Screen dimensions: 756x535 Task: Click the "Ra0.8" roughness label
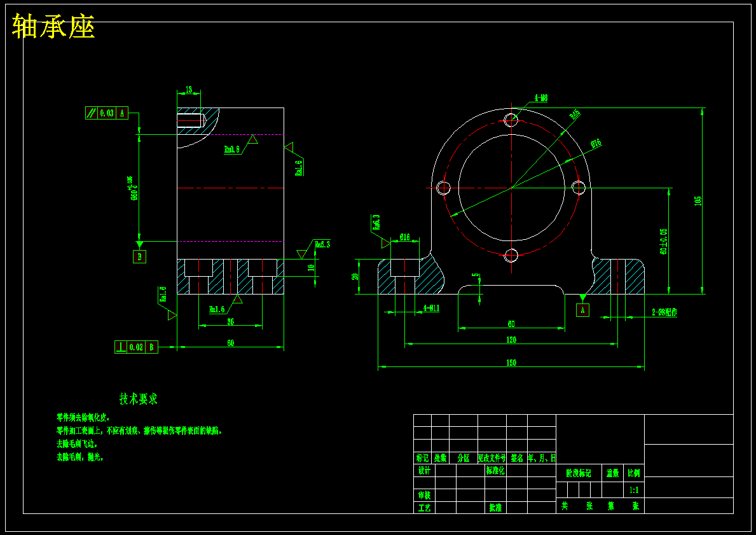232,149
